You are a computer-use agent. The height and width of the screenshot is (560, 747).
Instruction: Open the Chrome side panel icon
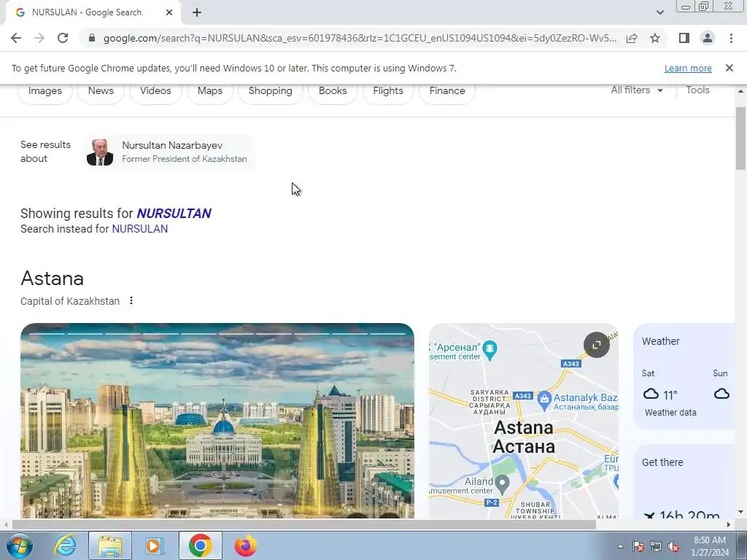[x=684, y=38]
